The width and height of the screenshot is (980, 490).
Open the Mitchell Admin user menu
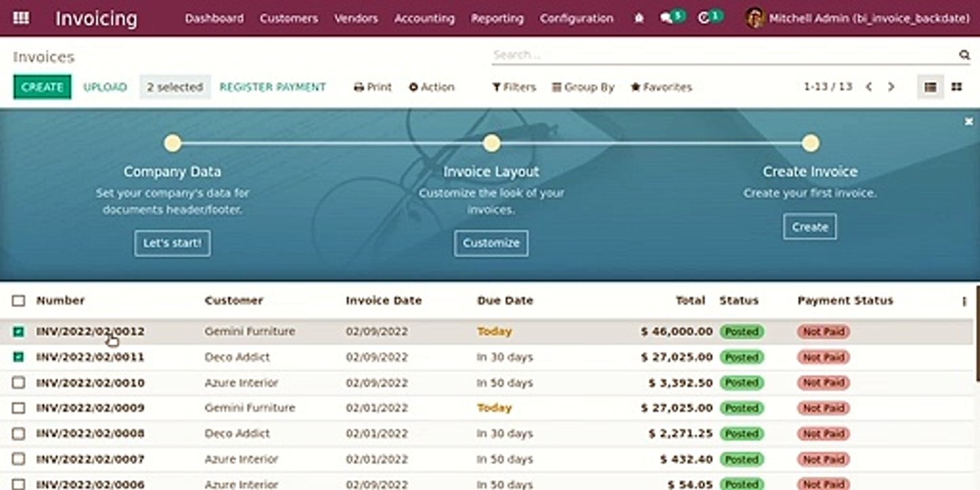[857, 18]
